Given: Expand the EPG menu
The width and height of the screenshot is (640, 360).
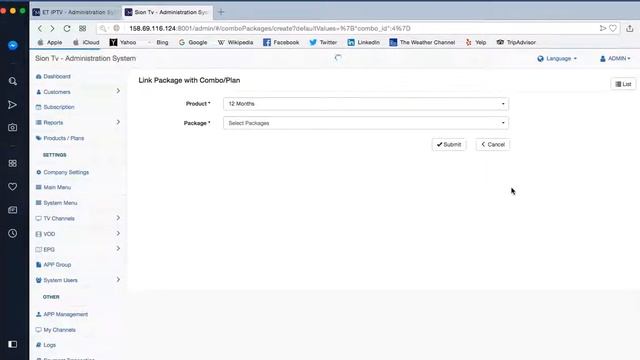Looking at the screenshot, I should coord(78,249).
